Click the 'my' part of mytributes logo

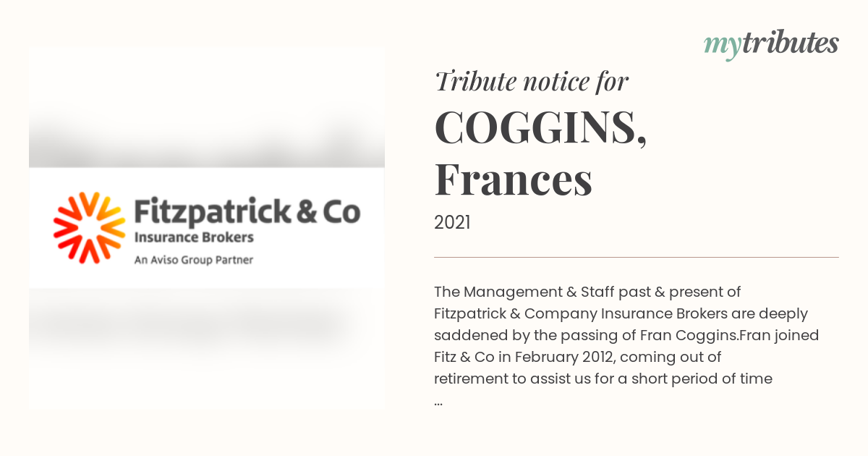click(x=723, y=46)
